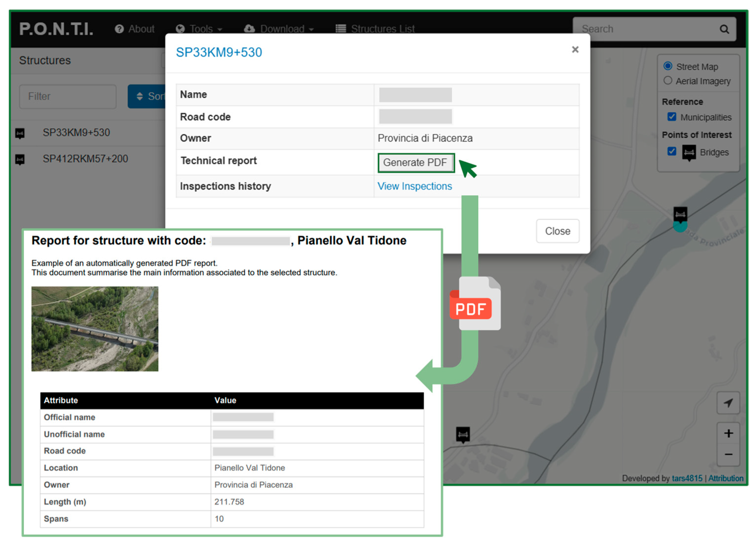Select the Aerial Imagery radio button
Screen dimensions: 756x545
668,81
